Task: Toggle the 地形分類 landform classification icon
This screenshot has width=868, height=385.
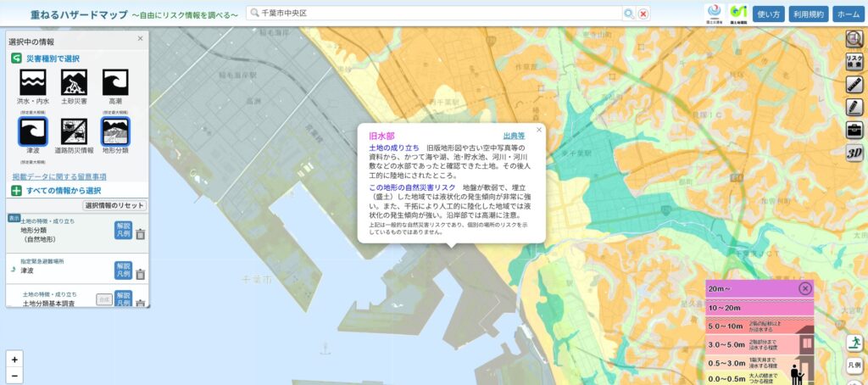Action: click(x=115, y=131)
